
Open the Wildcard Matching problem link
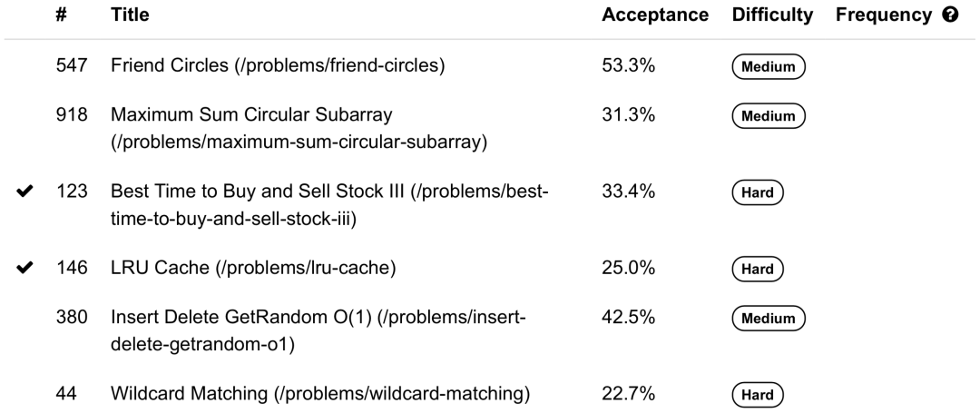[320, 394]
